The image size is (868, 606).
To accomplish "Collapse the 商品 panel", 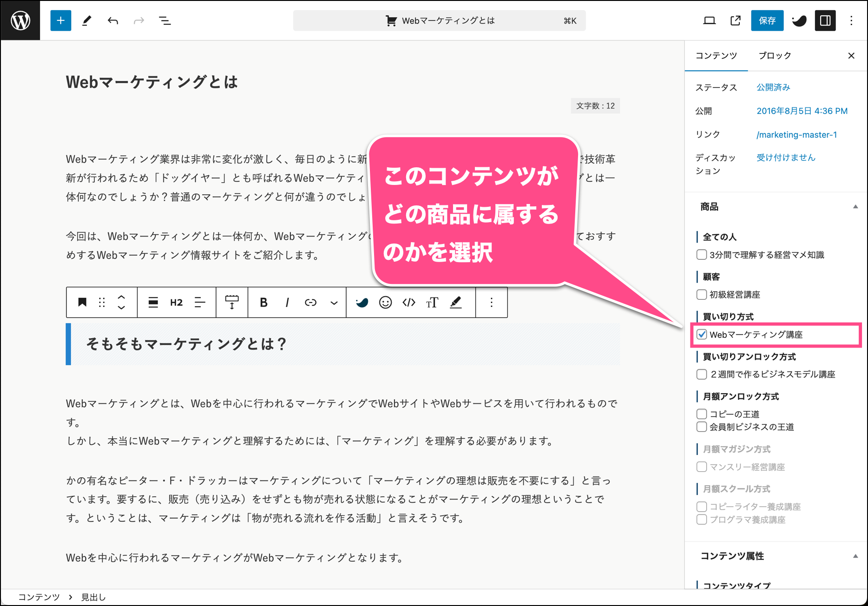I will click(x=855, y=207).
